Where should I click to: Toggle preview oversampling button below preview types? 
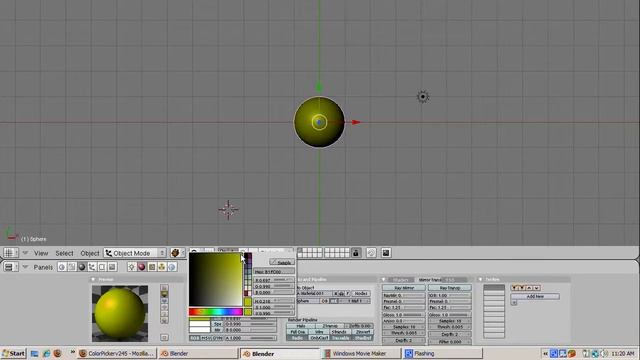pos(164,337)
